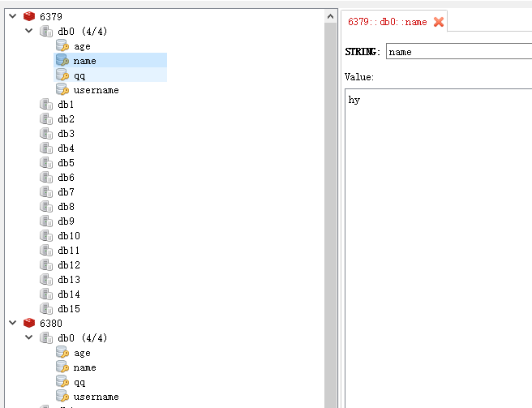Click the db13 database icon
The width and height of the screenshot is (532, 408).
(46, 279)
